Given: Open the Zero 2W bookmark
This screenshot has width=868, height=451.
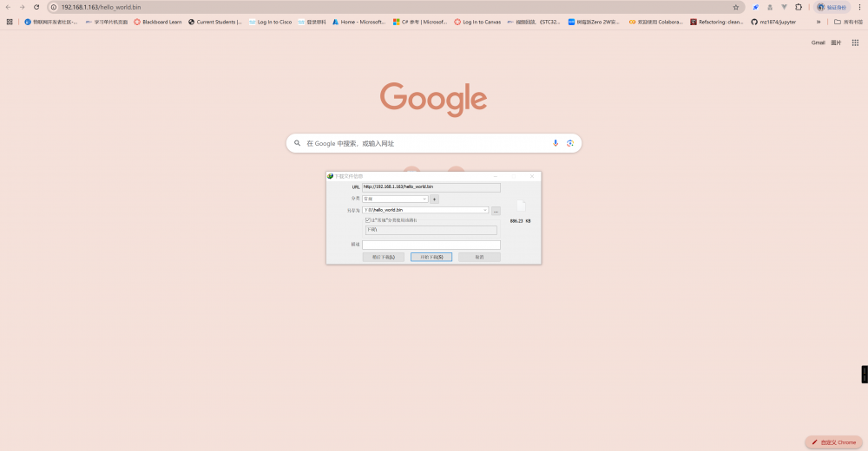Looking at the screenshot, I should click(594, 23).
